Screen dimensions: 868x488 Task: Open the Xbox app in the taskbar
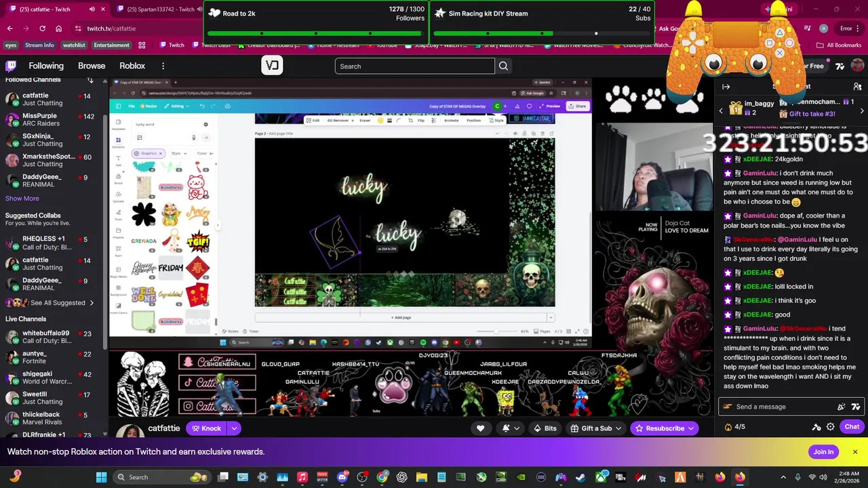(601, 477)
